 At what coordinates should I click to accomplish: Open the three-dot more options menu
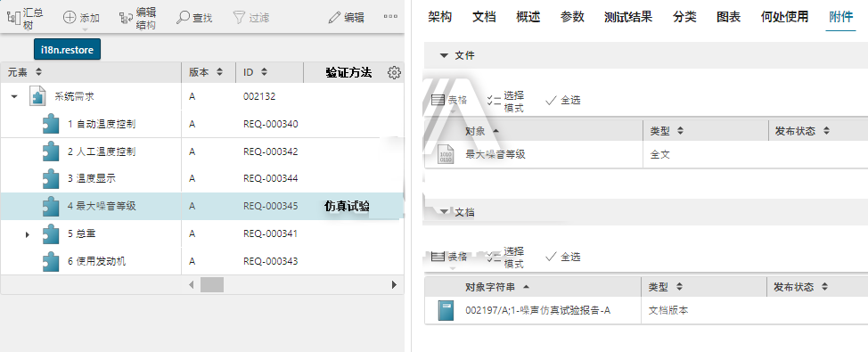point(391,17)
